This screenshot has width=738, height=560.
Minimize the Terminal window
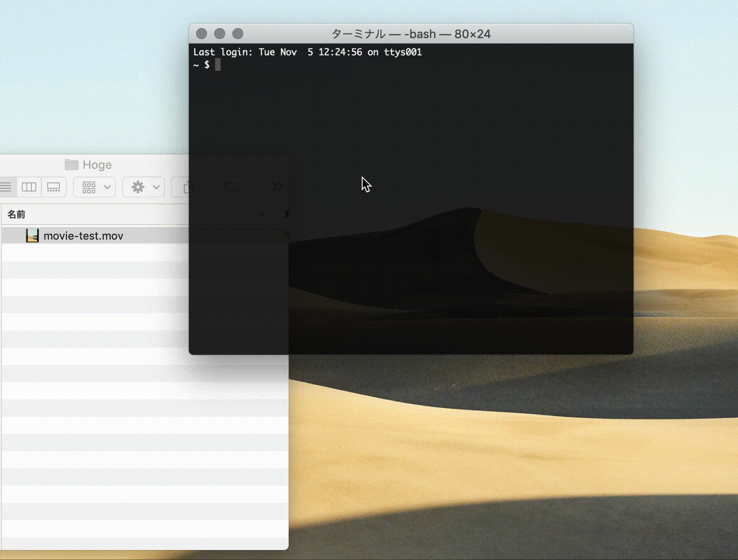click(x=220, y=34)
